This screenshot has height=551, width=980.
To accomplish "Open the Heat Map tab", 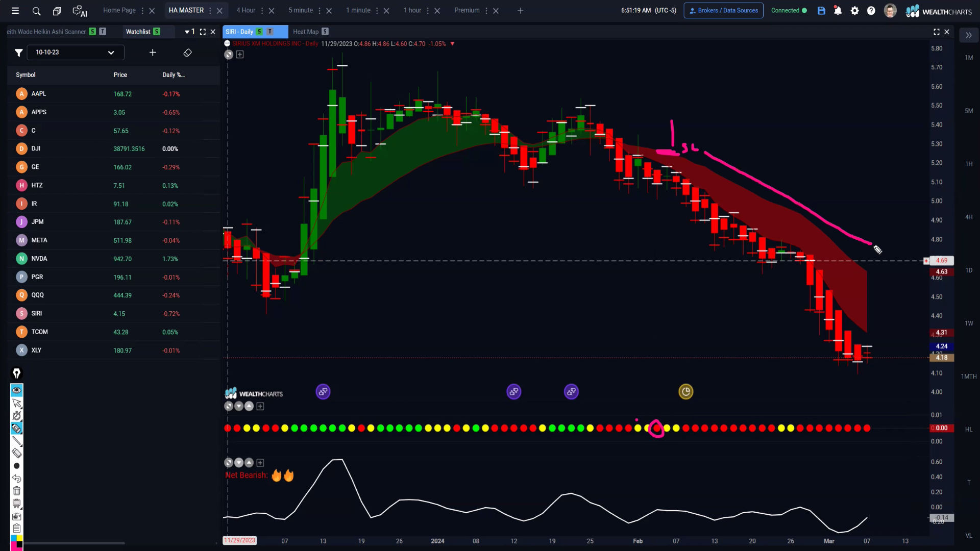I will (306, 32).
